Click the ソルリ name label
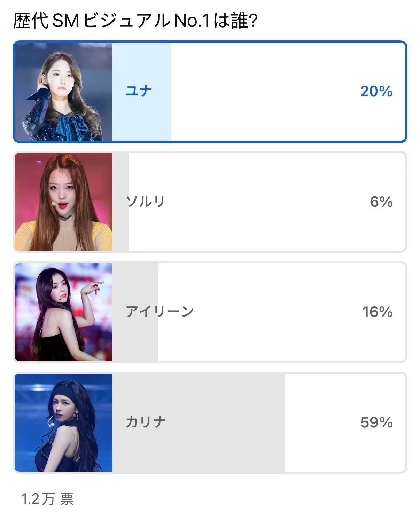 (145, 201)
